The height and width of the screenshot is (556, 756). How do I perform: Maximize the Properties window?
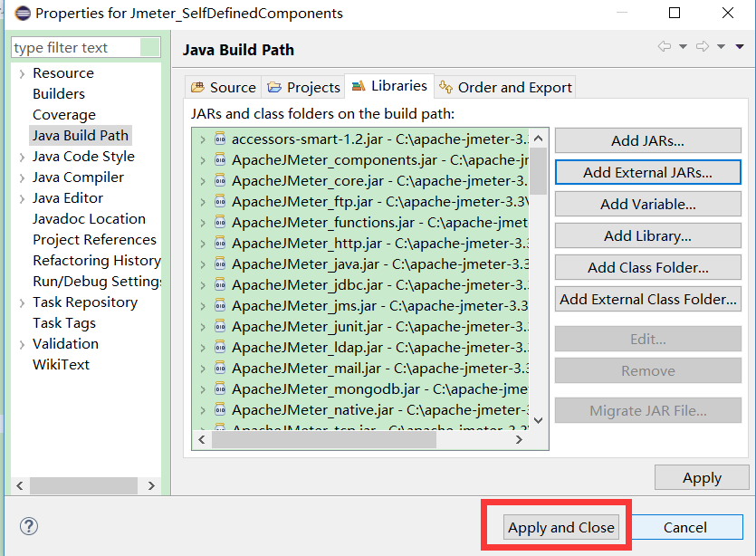click(675, 13)
